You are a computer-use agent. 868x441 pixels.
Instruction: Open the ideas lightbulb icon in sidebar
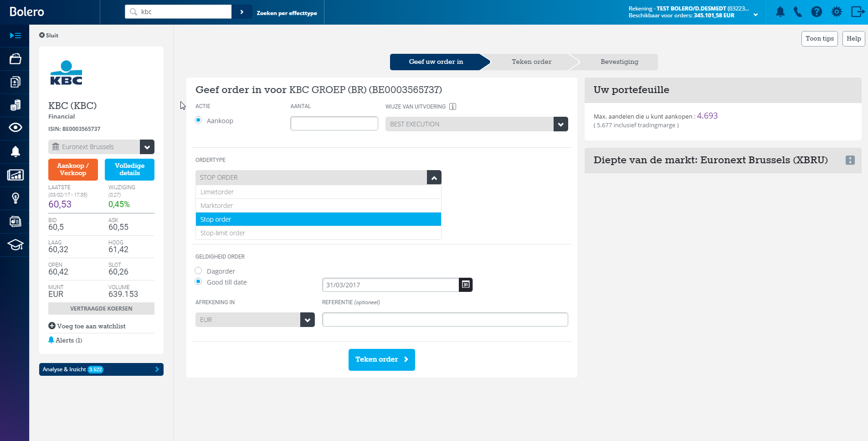[x=15, y=198]
